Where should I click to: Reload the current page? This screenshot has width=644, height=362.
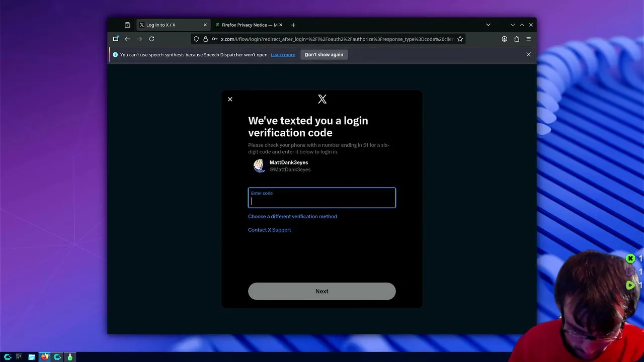(151, 39)
